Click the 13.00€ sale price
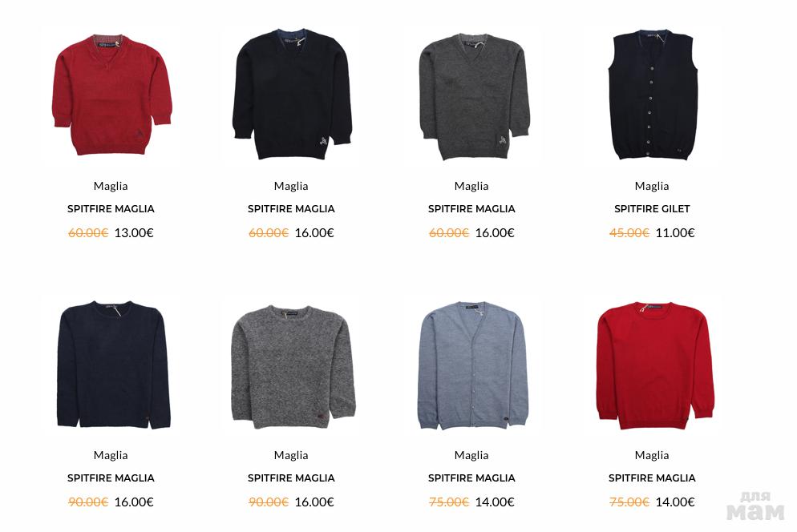Viewport: 797px width, 532px height. click(x=134, y=232)
